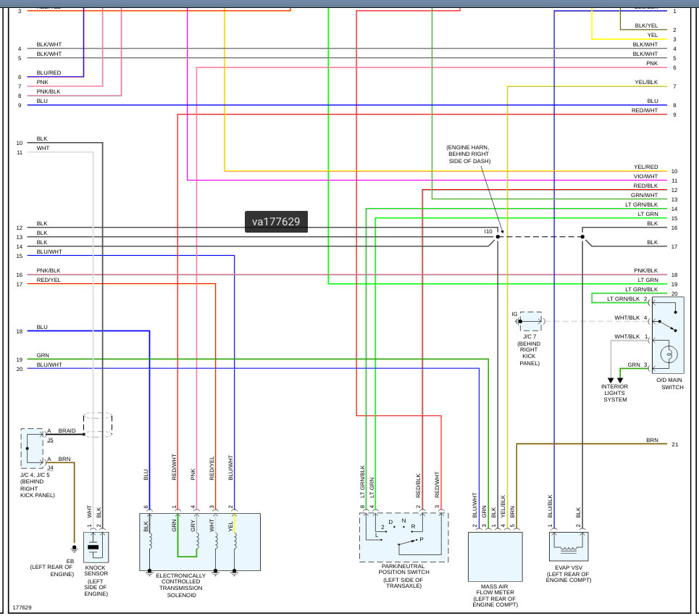This screenshot has height=616, width=699.
Task: Select the ENGINE HARN, BEHIND RIGHT SIDE OF DASH note
Action: point(469,154)
